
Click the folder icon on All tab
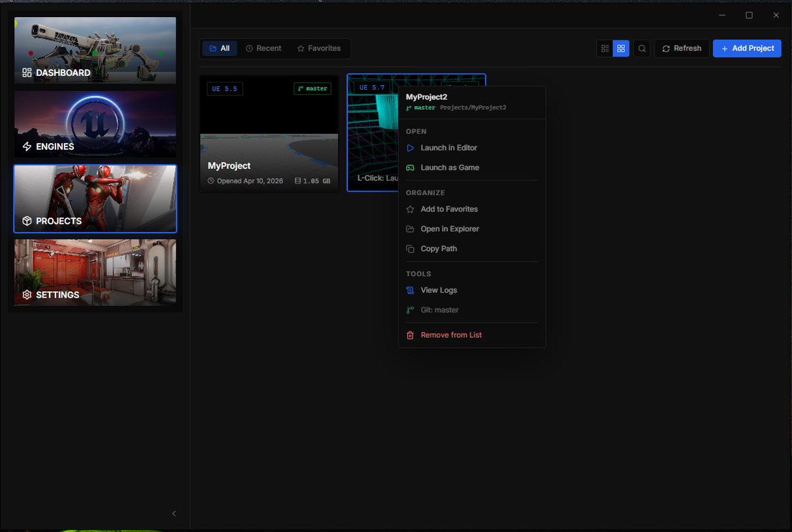pyautogui.click(x=213, y=48)
